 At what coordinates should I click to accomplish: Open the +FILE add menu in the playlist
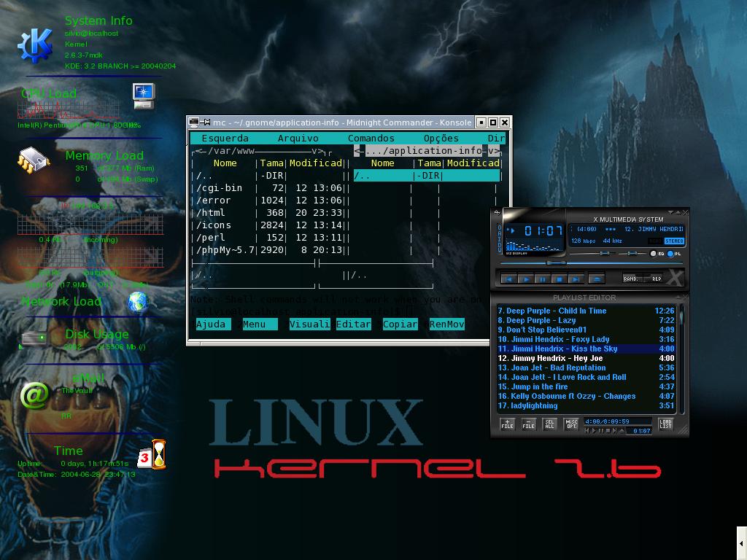click(508, 424)
